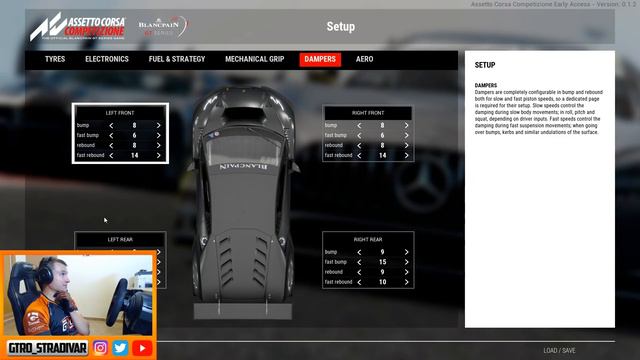Decrease Left Front fast rebound value
Image resolution: width=640 pixels, height=360 pixels.
click(111, 156)
